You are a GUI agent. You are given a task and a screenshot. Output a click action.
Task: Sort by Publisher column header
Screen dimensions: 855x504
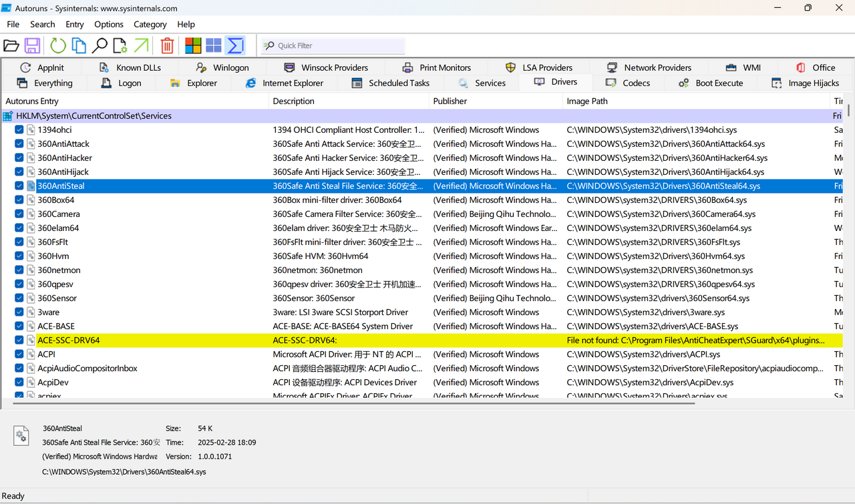[x=496, y=101]
